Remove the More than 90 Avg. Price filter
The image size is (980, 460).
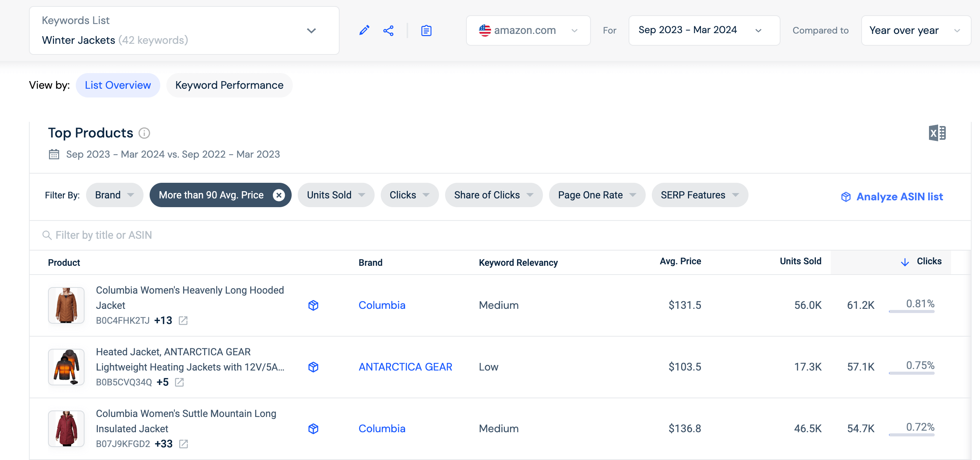(x=279, y=195)
